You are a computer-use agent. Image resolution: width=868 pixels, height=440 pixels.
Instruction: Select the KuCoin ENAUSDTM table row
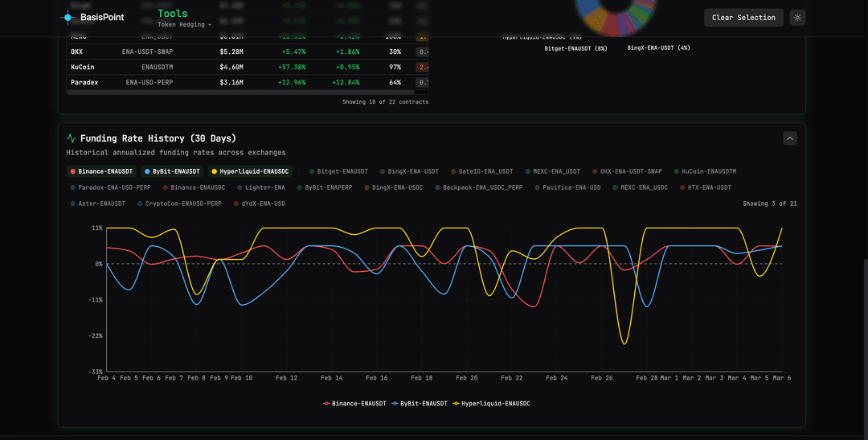[x=241, y=67]
